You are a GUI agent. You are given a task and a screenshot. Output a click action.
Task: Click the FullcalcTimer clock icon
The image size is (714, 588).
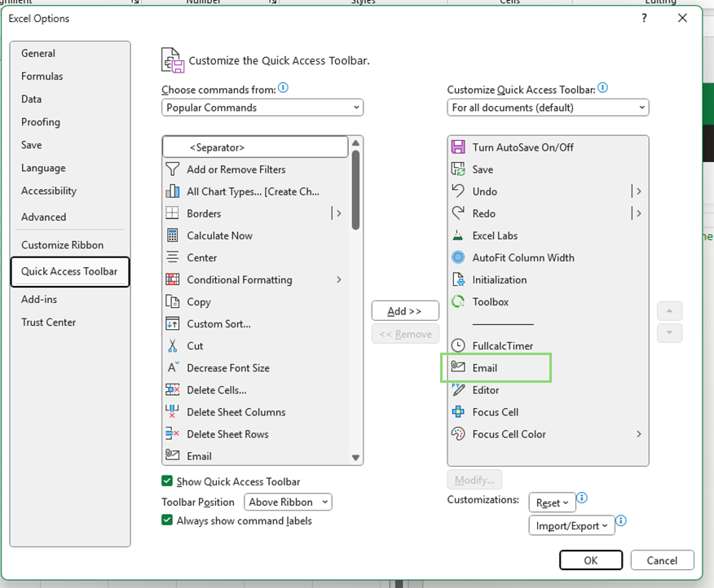tap(458, 345)
